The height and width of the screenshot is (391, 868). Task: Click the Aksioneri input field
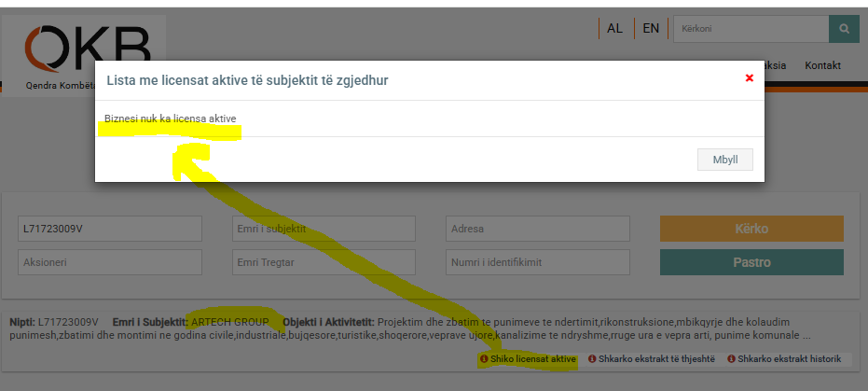110,262
